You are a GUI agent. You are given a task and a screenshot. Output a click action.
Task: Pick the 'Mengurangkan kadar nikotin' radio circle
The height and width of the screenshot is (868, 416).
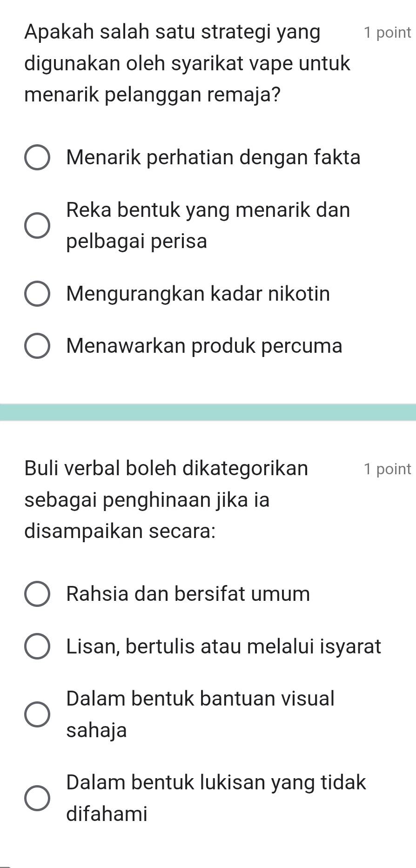(x=37, y=294)
